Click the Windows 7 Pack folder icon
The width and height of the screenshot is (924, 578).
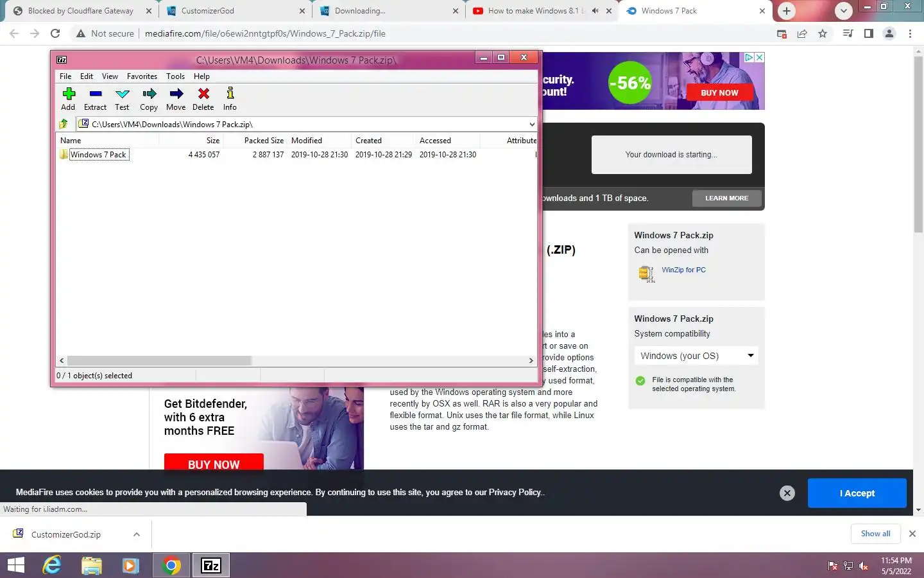[x=64, y=154]
